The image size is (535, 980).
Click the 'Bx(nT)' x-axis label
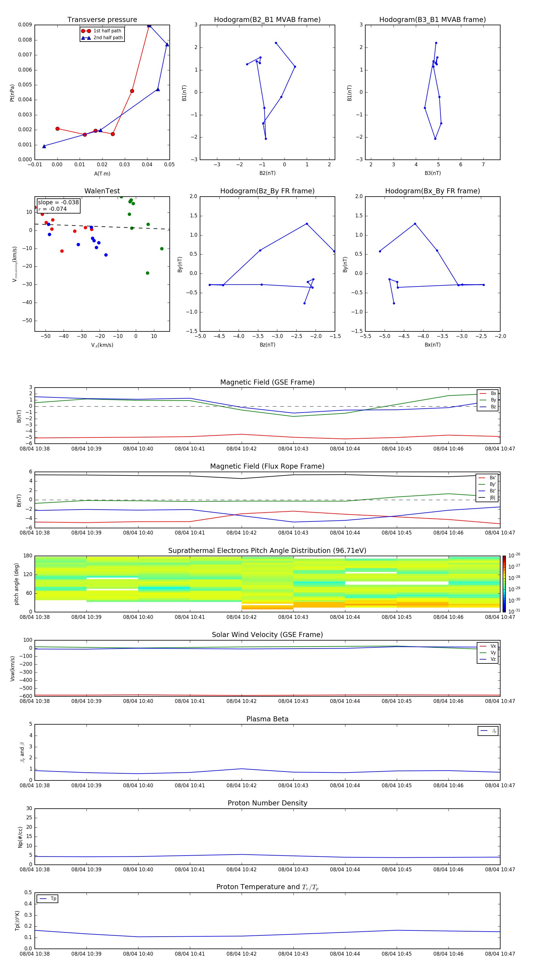(432, 345)
